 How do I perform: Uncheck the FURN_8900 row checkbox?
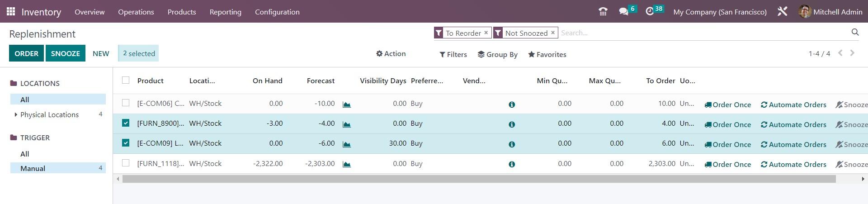click(x=126, y=123)
